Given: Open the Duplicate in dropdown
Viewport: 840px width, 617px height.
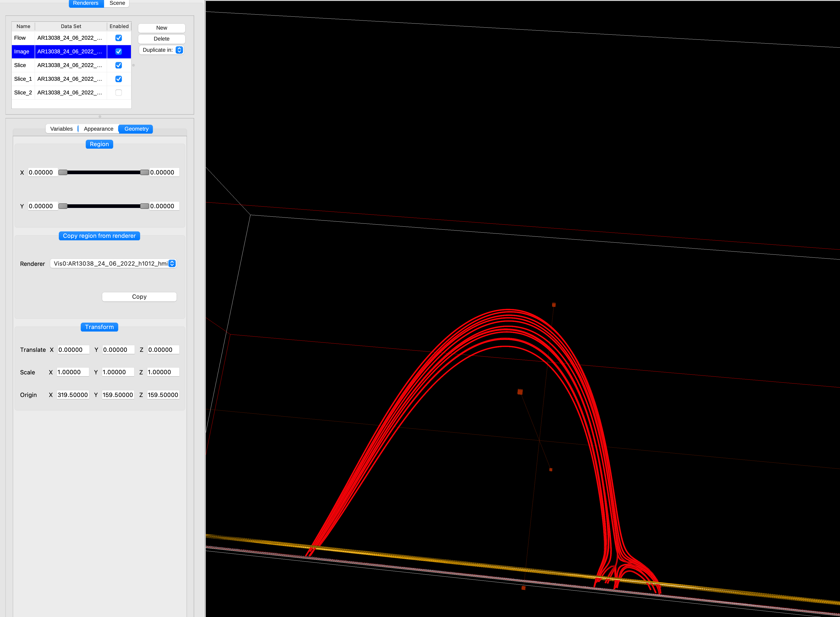Looking at the screenshot, I should click(x=162, y=50).
